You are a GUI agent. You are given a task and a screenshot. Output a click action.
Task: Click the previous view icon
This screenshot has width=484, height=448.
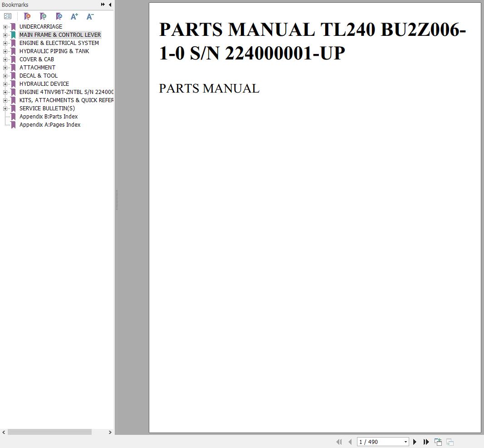[438, 442]
